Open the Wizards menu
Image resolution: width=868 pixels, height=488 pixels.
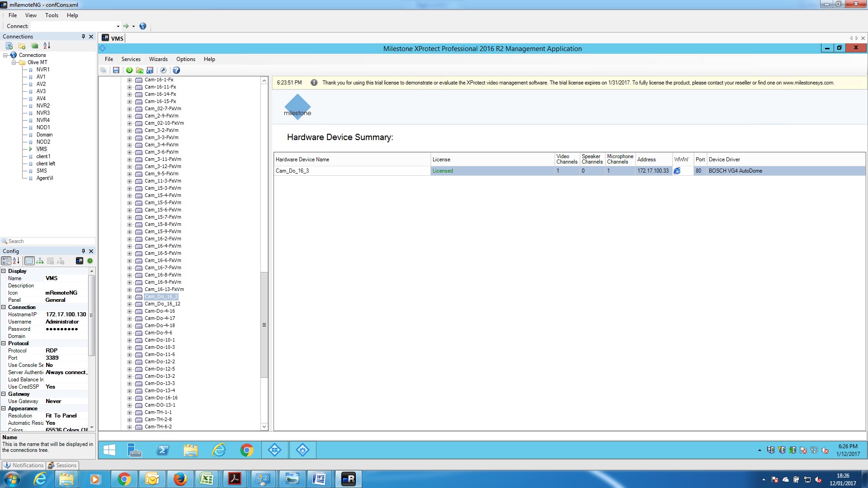tap(158, 59)
